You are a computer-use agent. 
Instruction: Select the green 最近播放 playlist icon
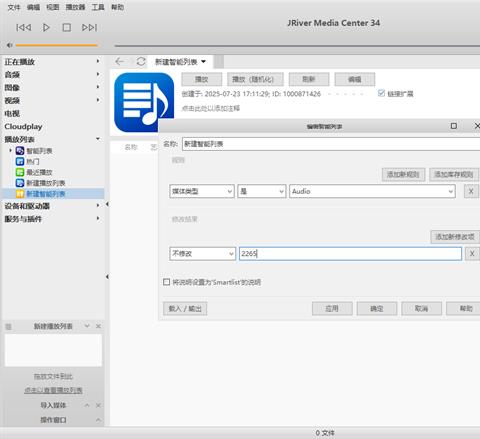(x=20, y=172)
